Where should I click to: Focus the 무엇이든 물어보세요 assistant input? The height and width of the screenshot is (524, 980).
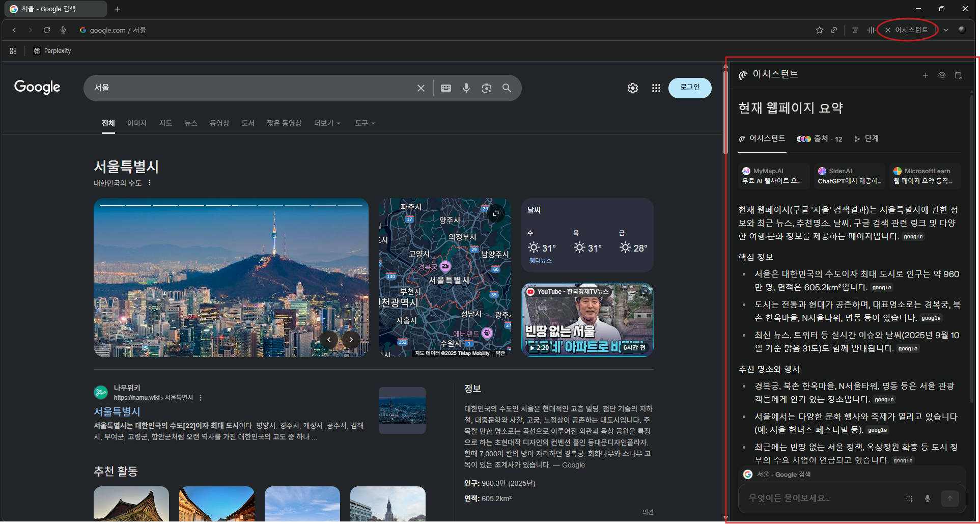click(x=820, y=498)
